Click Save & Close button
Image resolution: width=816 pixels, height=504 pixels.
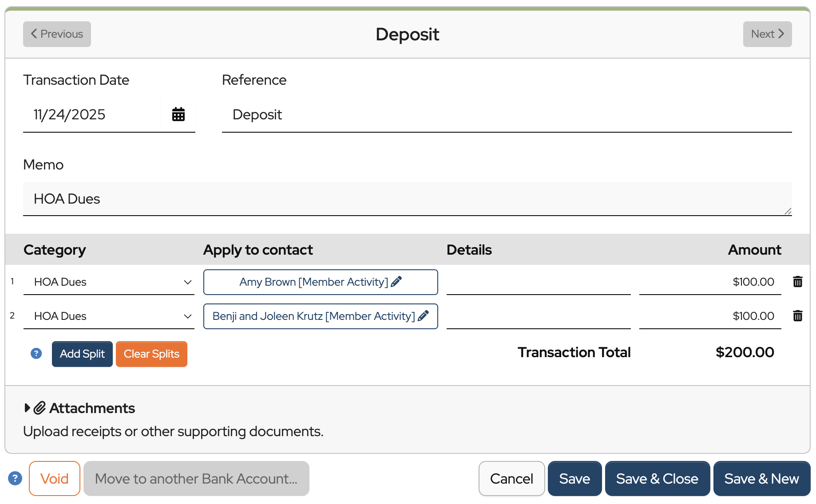coord(657,478)
